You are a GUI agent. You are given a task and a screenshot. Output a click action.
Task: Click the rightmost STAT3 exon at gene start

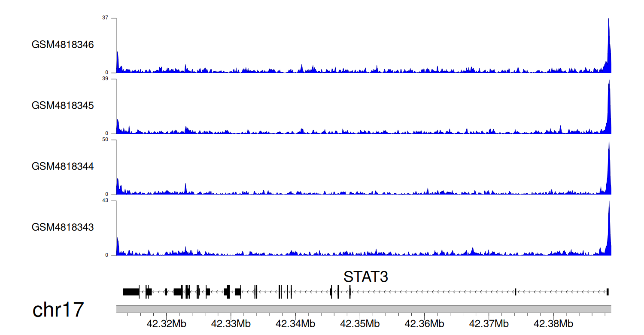coord(608,292)
